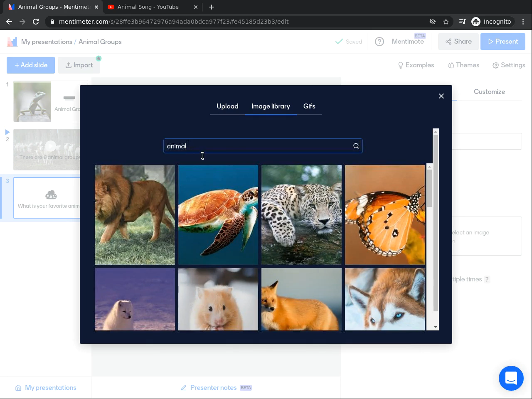Switch to the Gifs tab
Image resolution: width=532 pixels, height=399 pixels.
[x=309, y=106]
